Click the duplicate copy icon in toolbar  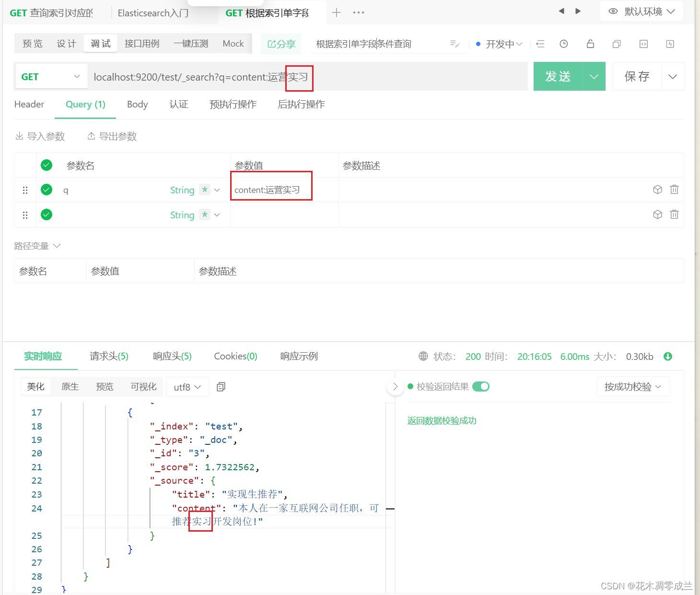[617, 44]
